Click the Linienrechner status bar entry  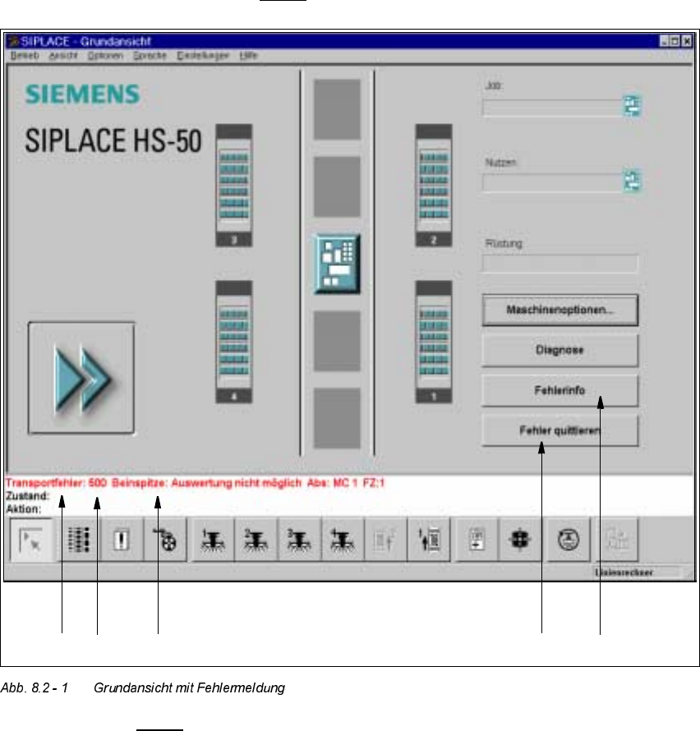tap(624, 572)
